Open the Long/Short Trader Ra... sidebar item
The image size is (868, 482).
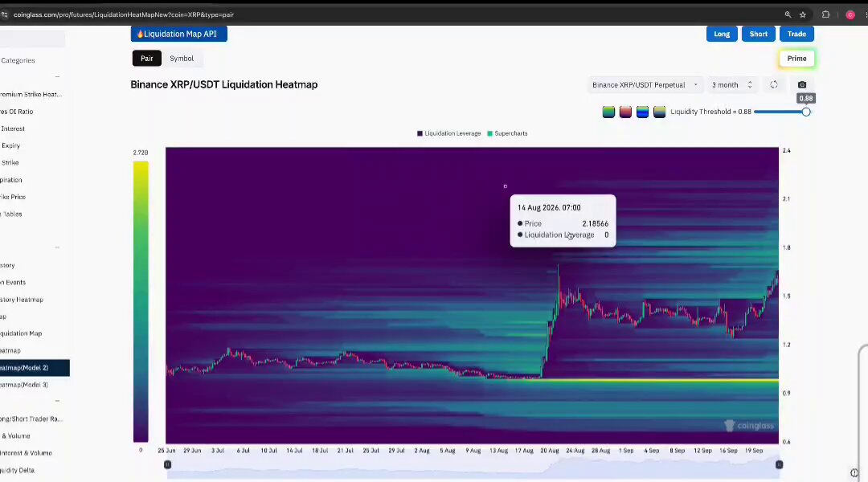(31, 419)
